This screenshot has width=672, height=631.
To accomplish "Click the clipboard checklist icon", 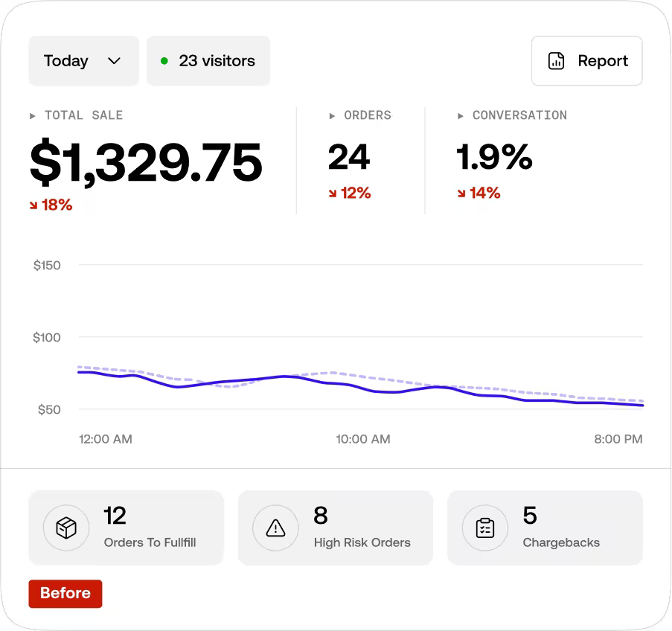I will tap(485, 528).
